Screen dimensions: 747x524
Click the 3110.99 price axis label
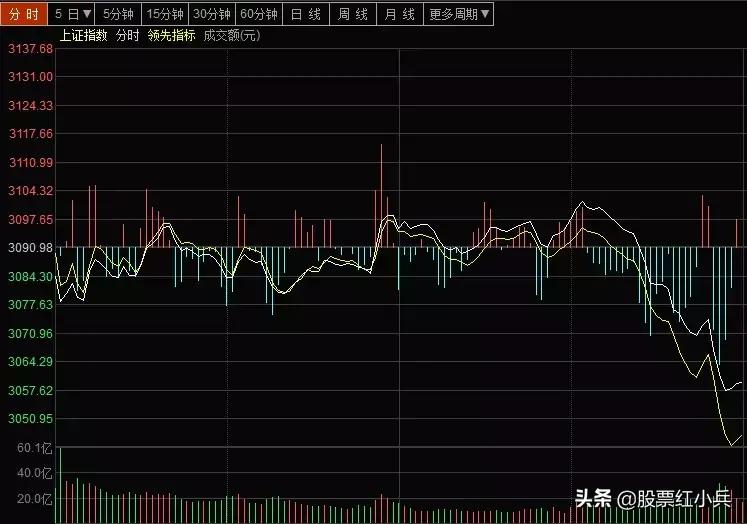tap(30, 162)
